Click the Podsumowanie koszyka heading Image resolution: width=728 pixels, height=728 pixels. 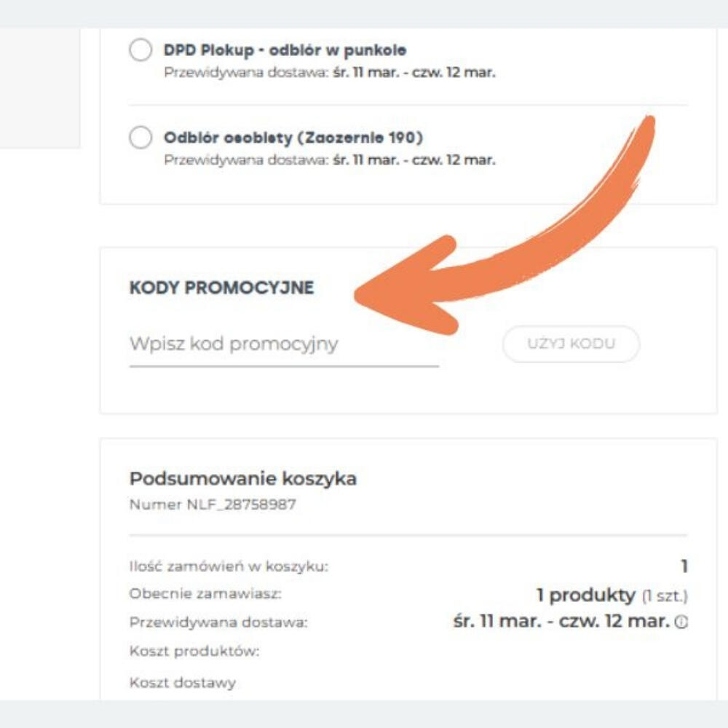click(x=243, y=478)
